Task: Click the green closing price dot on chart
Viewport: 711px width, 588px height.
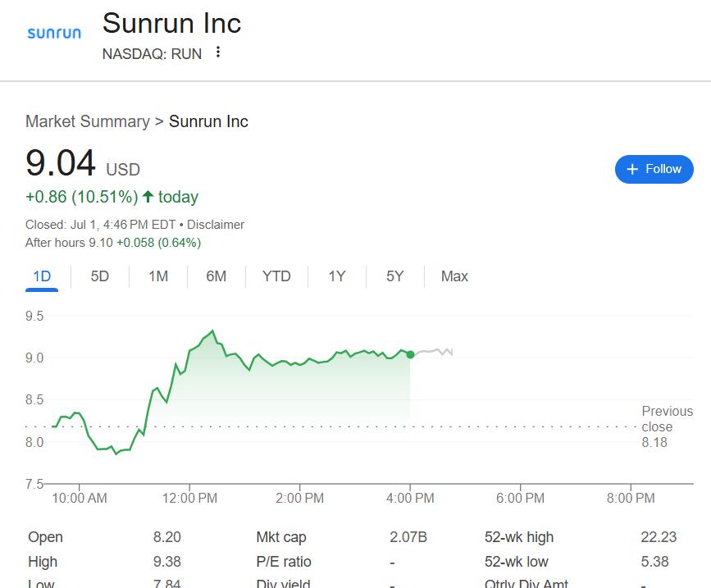Action: 410,354
